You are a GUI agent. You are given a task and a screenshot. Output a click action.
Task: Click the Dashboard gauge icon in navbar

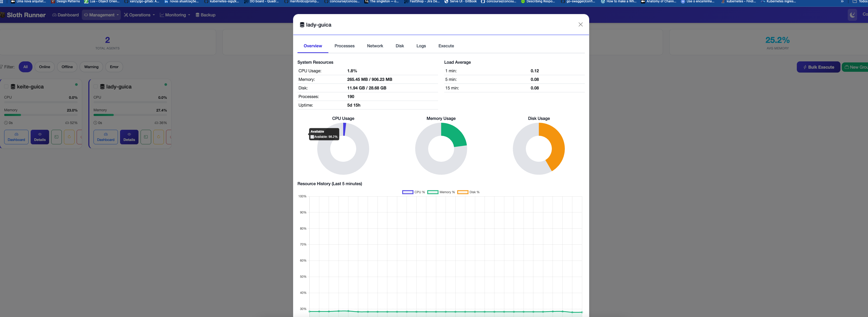(54, 15)
